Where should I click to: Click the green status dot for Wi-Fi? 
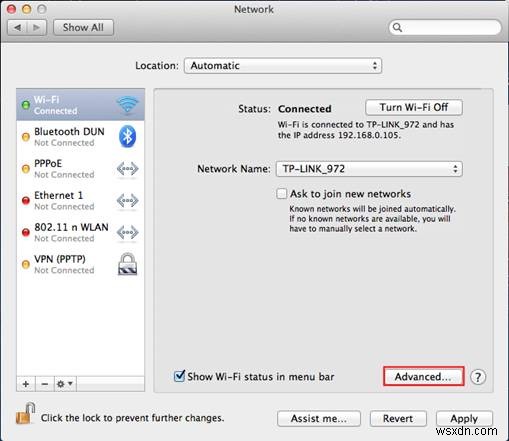[26, 105]
